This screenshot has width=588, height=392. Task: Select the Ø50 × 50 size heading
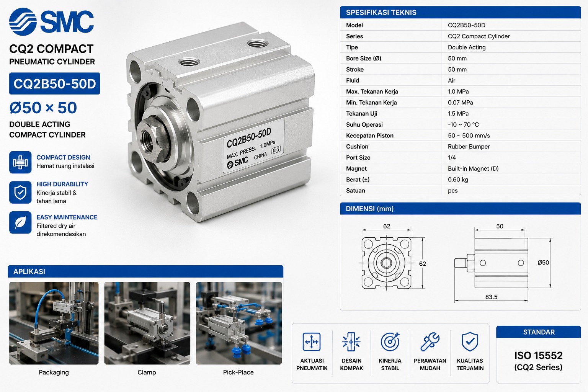coord(43,108)
